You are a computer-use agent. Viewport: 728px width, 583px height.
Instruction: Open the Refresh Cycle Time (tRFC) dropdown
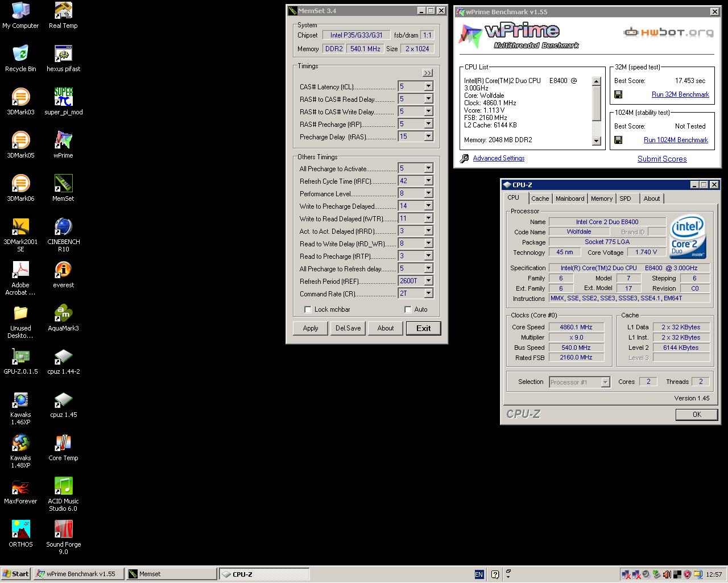[428, 181]
